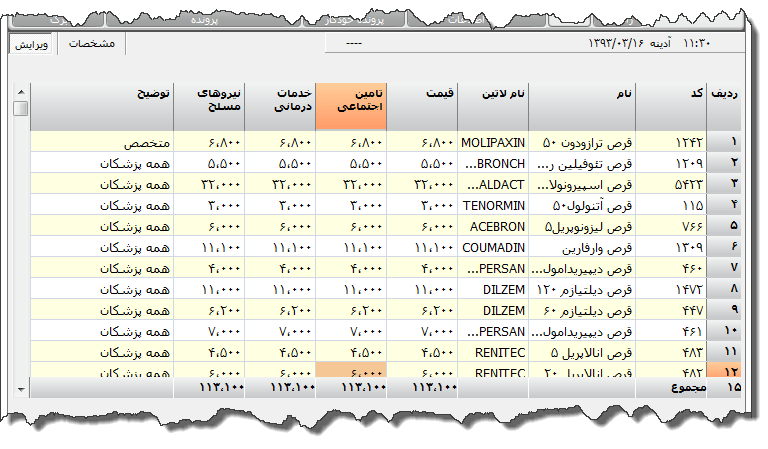This screenshot has height=449, width=768.
Task: Click تامین اجتماعی value in COUMADIN row
Action: [351, 248]
